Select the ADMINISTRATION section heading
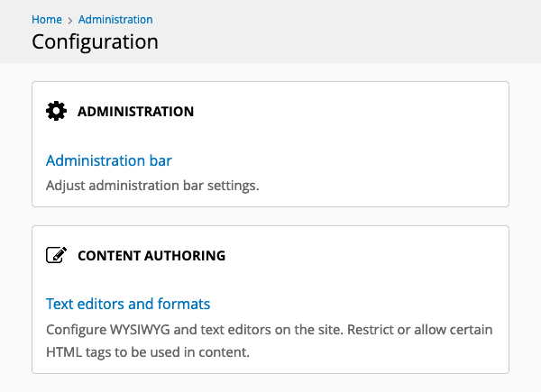 point(135,112)
